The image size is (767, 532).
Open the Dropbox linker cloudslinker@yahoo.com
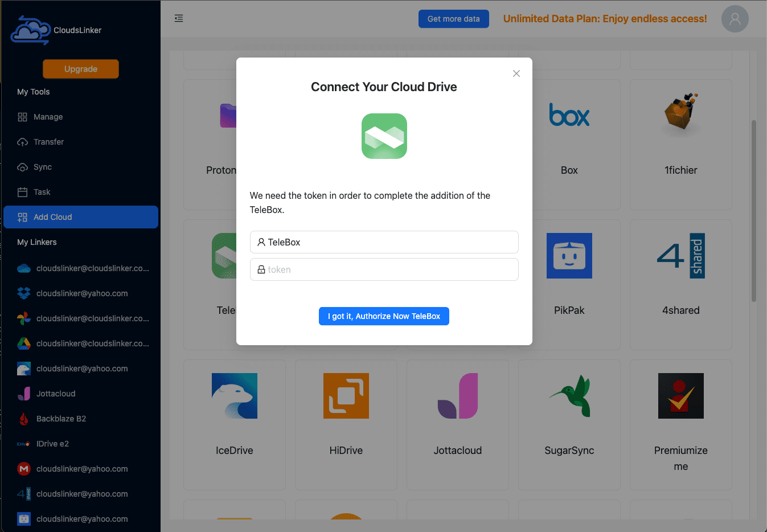tap(81, 293)
